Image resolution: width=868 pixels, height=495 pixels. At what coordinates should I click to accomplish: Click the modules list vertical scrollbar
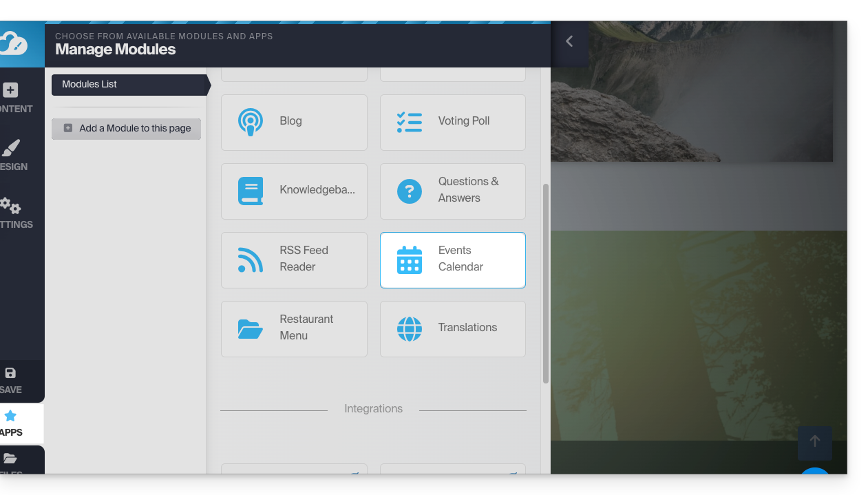pos(546,283)
